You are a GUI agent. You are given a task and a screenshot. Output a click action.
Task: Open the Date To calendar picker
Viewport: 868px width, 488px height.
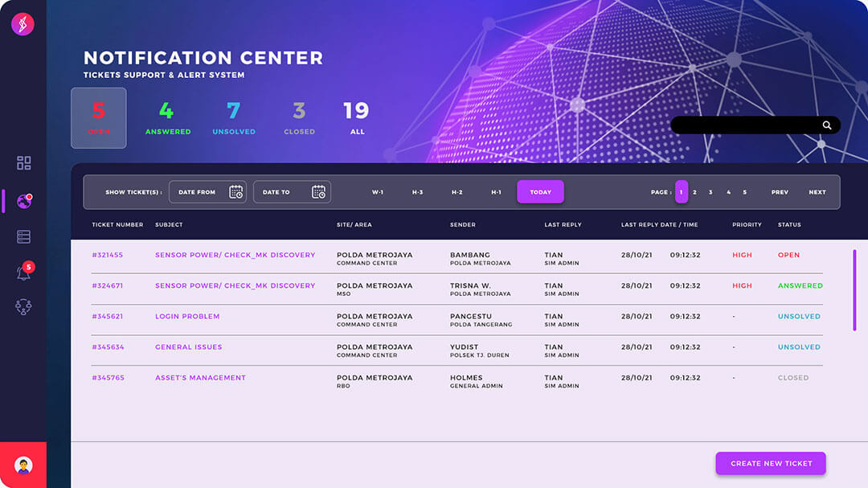click(318, 192)
